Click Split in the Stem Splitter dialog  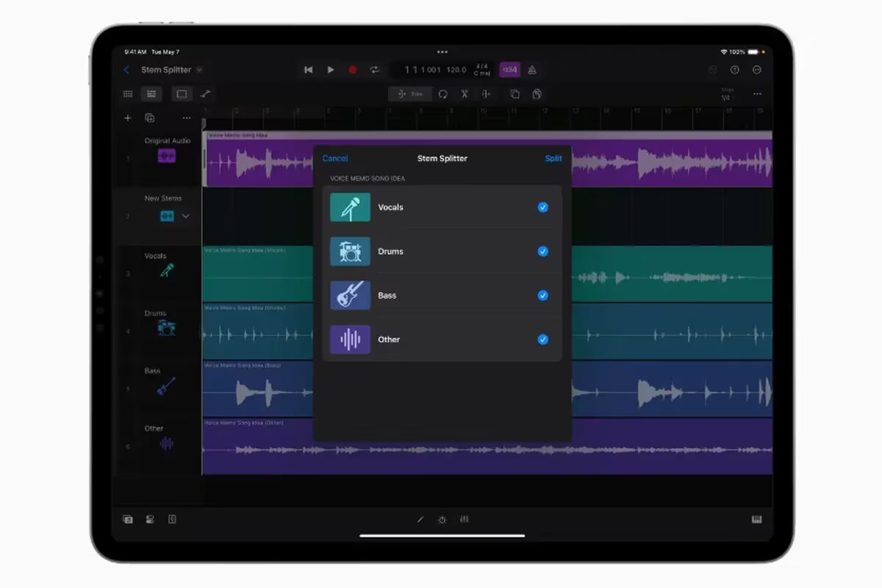coord(553,158)
